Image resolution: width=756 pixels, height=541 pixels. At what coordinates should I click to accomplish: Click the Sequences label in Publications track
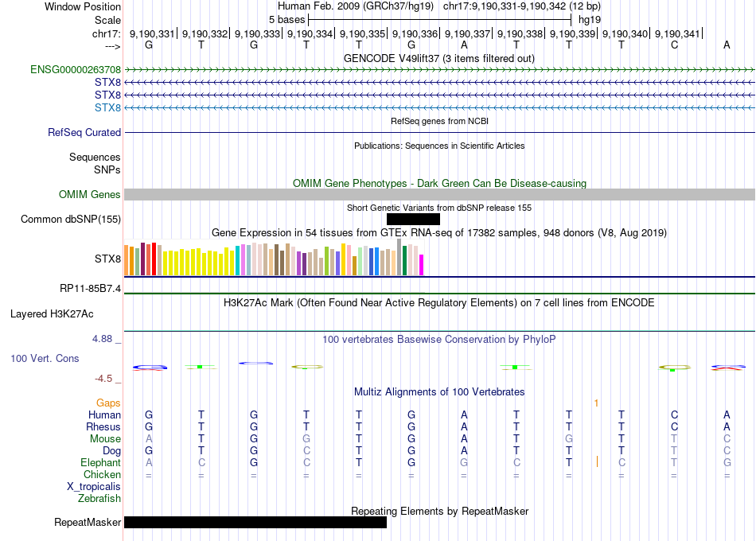[x=95, y=157]
